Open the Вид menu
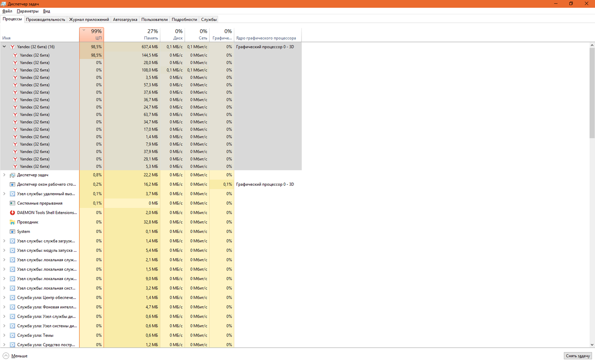This screenshot has height=364, width=595. click(x=46, y=11)
